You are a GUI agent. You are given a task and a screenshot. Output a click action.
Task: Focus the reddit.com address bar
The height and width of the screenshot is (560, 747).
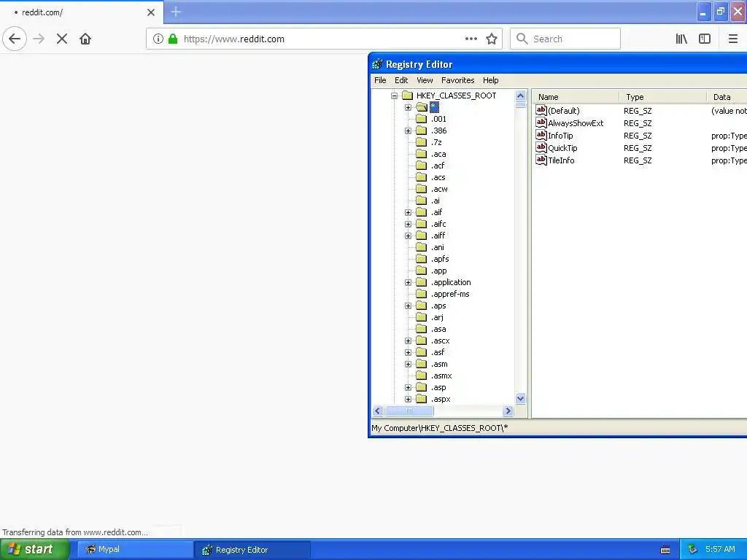click(x=324, y=39)
